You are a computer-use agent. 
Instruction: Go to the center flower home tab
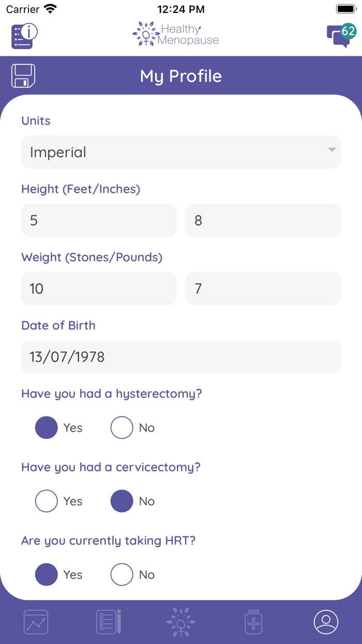pyautogui.click(x=181, y=622)
